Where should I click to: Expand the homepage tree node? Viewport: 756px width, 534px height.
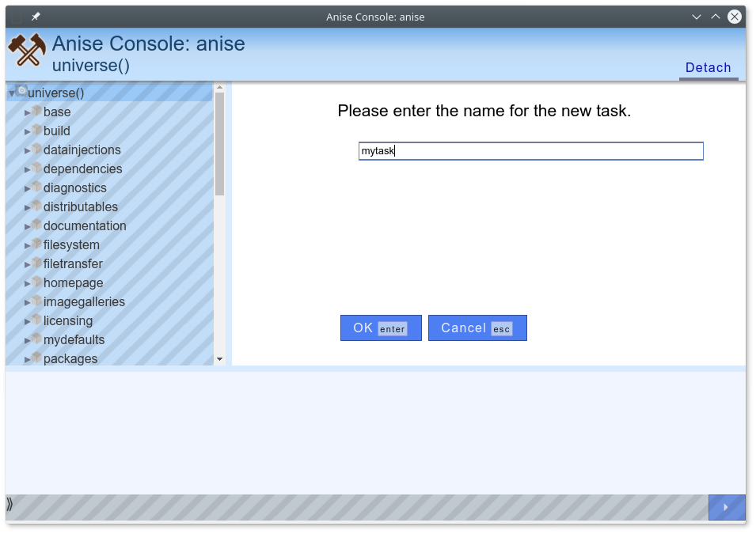[x=28, y=283]
